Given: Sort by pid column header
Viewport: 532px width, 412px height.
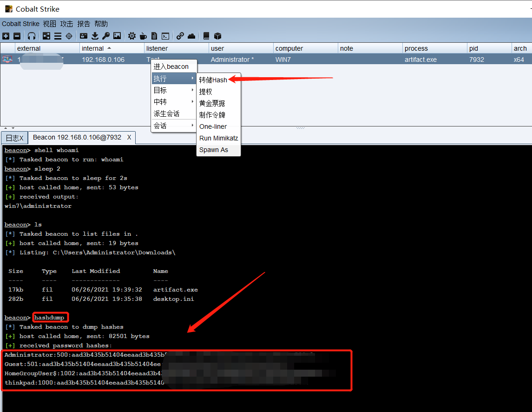Looking at the screenshot, I should pyautogui.click(x=489, y=48).
